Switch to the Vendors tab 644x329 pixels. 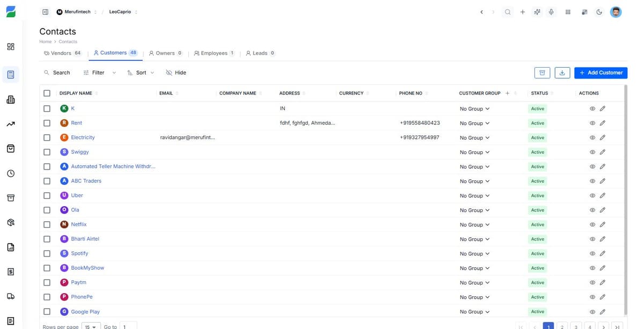click(62, 53)
